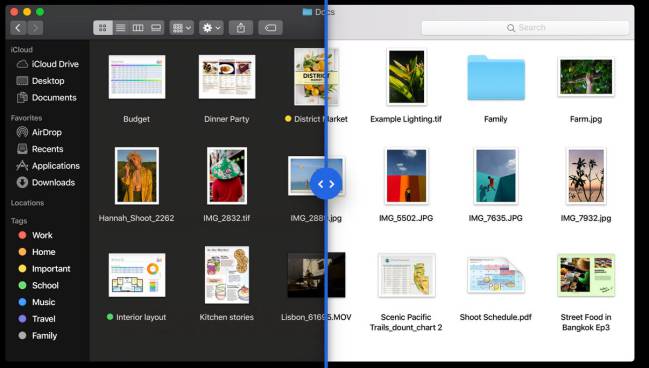Select the yellow Important tag
The height and width of the screenshot is (368, 649).
click(x=45, y=269)
